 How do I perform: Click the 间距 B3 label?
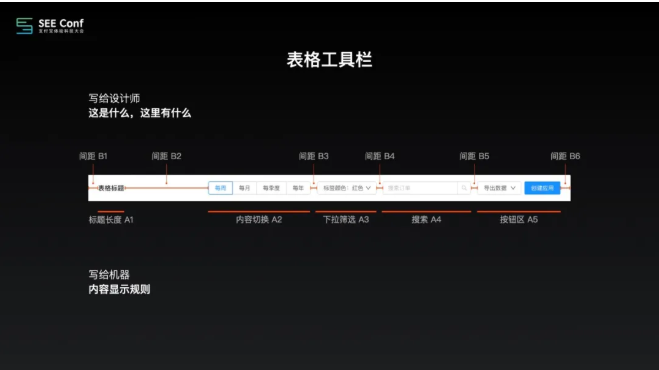click(x=314, y=156)
